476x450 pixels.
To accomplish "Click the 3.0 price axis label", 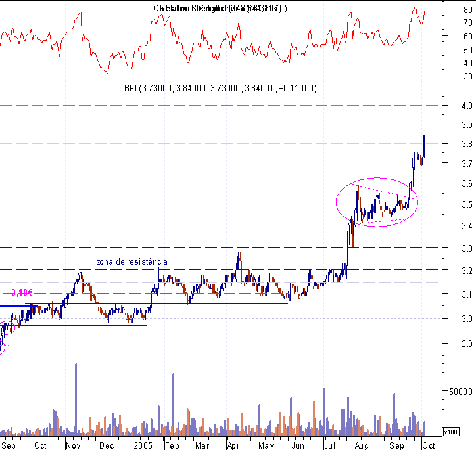I will (467, 319).
